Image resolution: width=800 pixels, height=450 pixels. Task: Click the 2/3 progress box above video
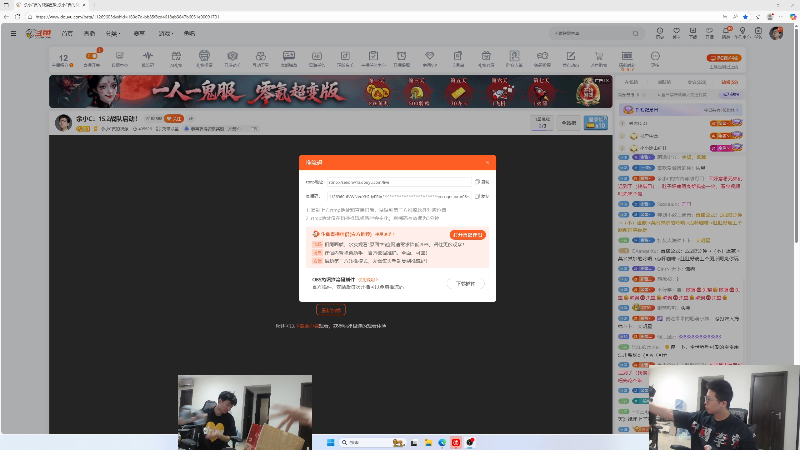point(542,122)
